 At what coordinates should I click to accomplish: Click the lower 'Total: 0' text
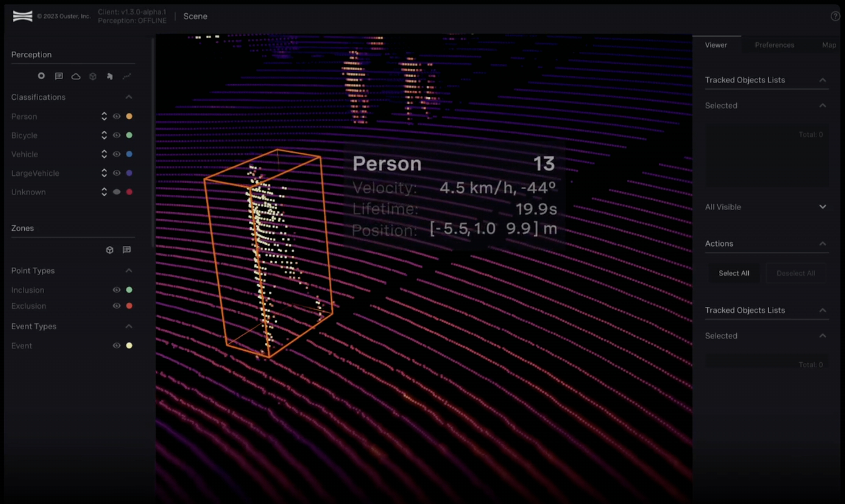coord(811,365)
